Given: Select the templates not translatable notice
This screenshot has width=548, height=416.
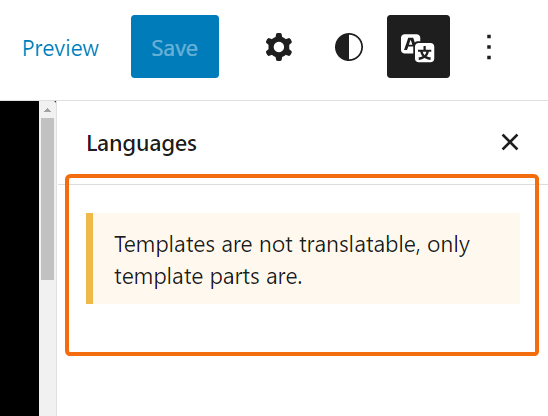Looking at the screenshot, I should [x=303, y=258].
